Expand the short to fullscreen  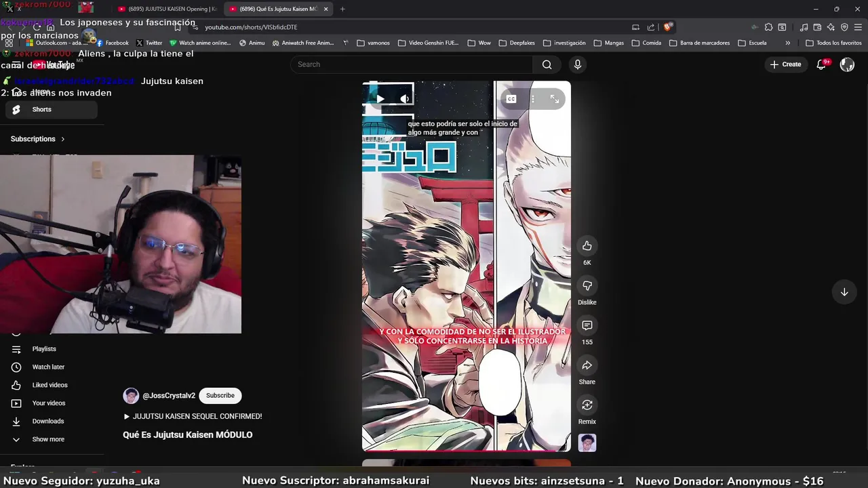pyautogui.click(x=555, y=99)
